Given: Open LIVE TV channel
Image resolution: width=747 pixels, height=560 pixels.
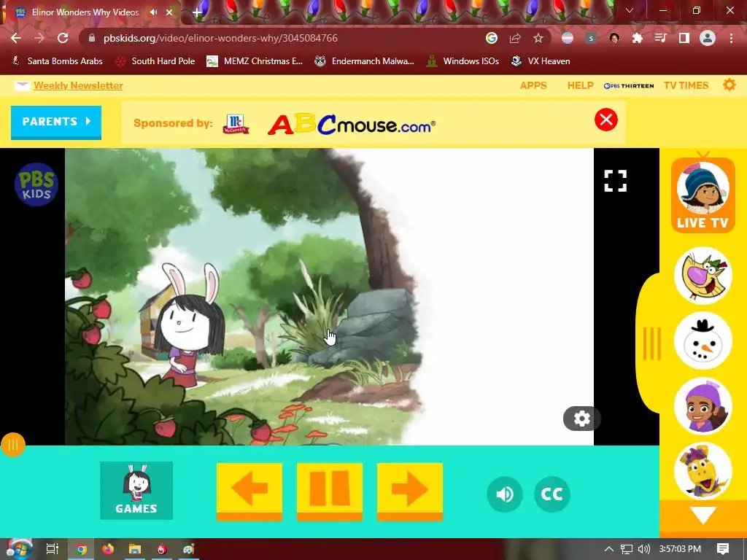Looking at the screenshot, I should pyautogui.click(x=703, y=195).
